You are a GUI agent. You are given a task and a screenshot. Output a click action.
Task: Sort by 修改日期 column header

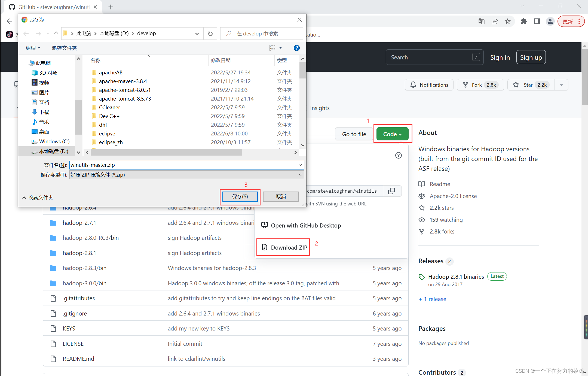tap(221, 60)
